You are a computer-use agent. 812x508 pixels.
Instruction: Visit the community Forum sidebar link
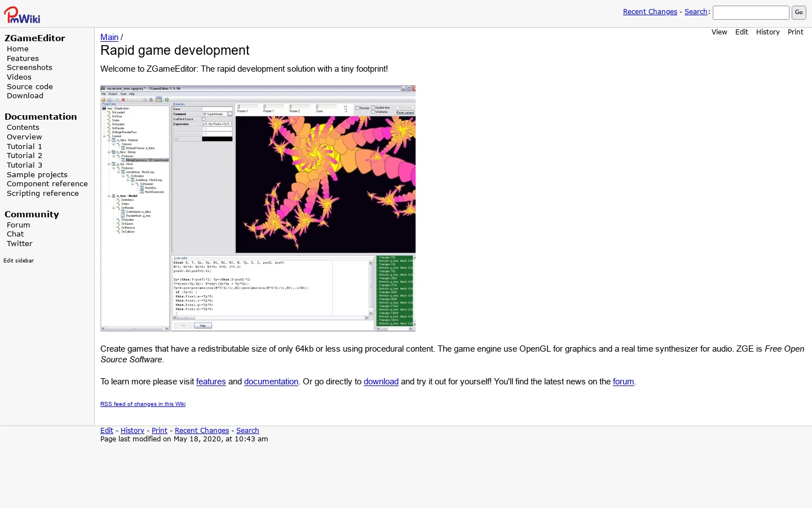click(19, 225)
